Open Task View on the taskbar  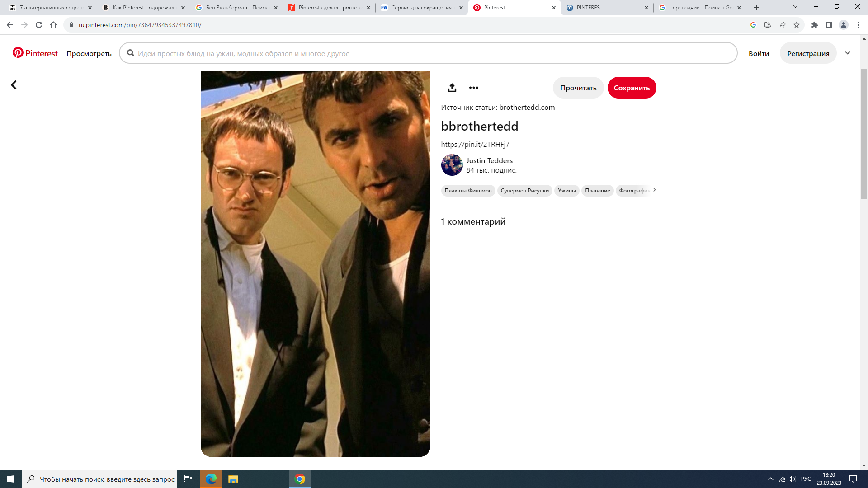(x=188, y=479)
